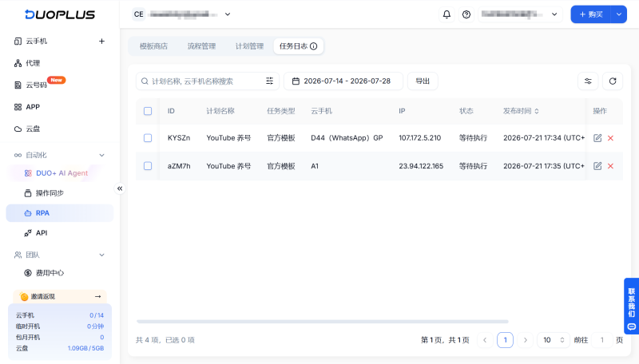Open the user account dropdown
This screenshot has width=639, height=364.
coord(520,14)
